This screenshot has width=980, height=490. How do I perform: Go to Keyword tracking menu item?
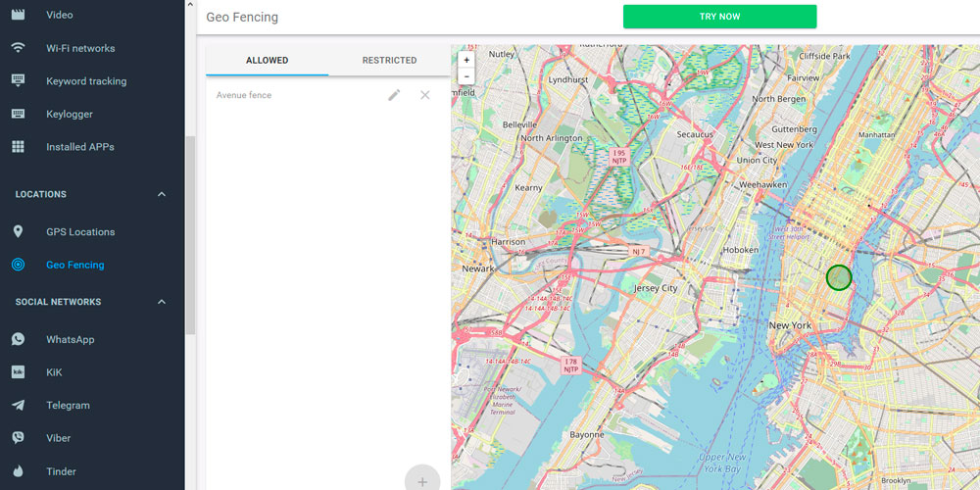86,81
